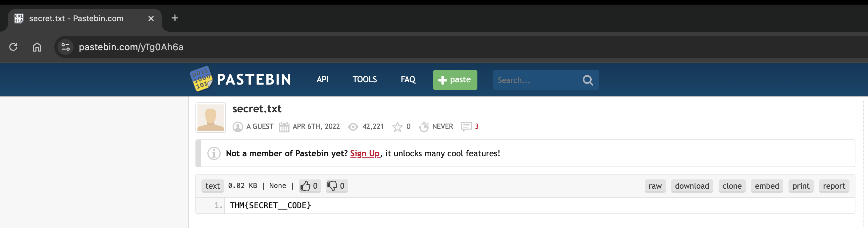Click the star rating icon
This screenshot has height=228, width=868.
(x=397, y=127)
